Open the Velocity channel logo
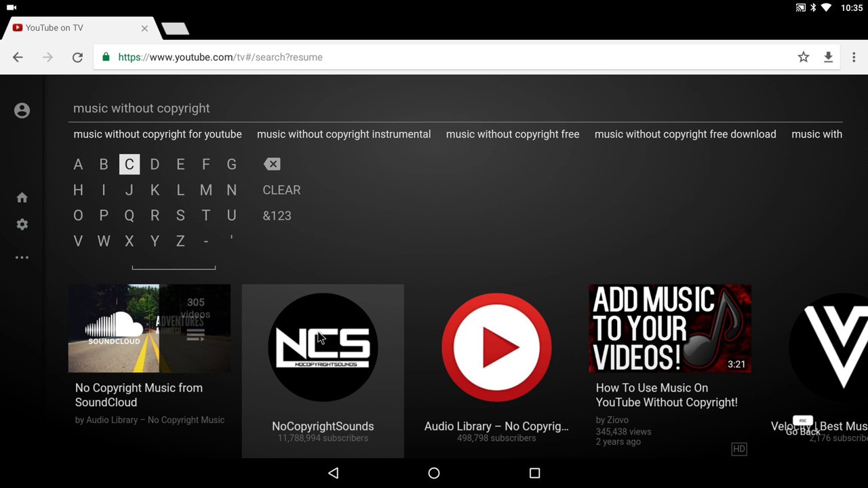868x488 pixels. (829, 347)
